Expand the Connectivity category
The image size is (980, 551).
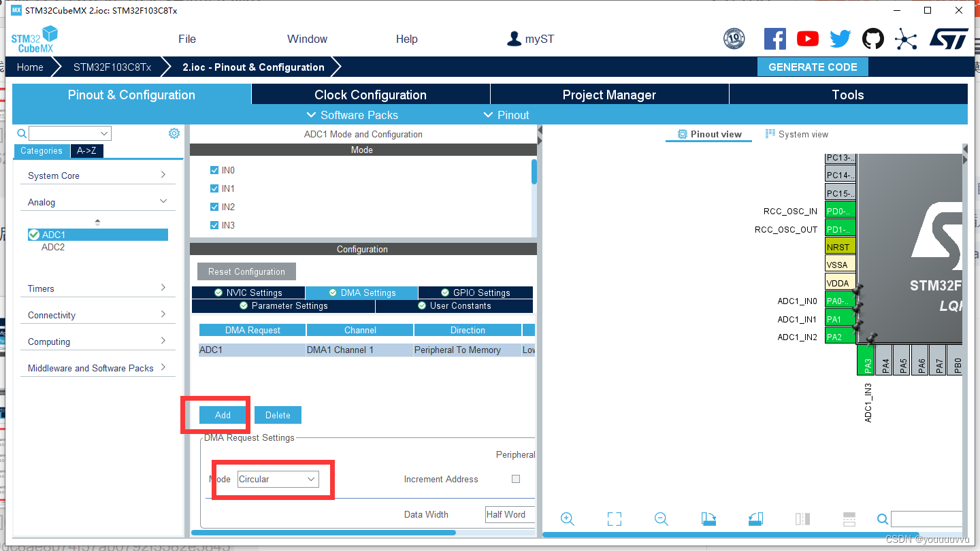tap(97, 315)
